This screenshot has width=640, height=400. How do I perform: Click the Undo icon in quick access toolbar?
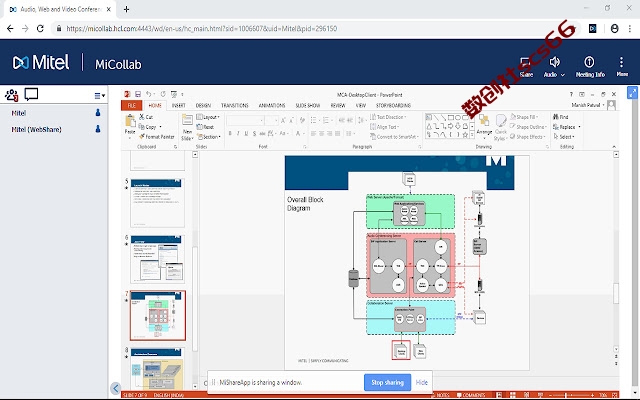149,94
